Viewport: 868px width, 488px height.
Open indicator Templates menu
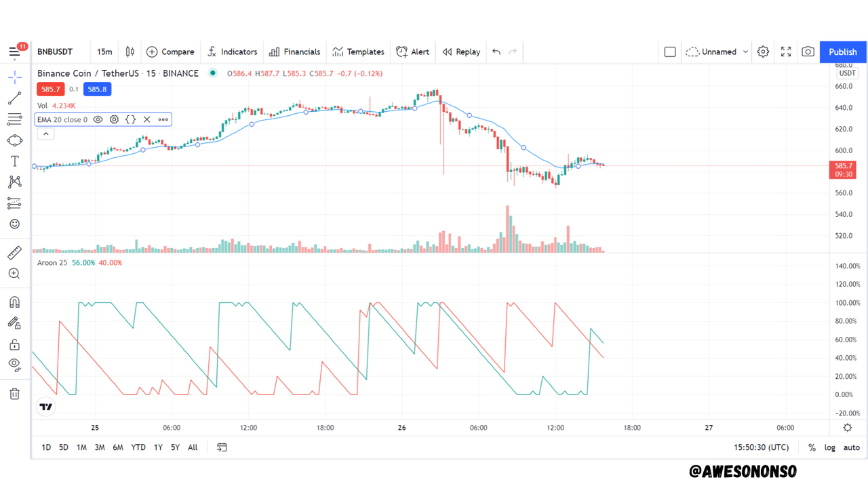pos(358,52)
